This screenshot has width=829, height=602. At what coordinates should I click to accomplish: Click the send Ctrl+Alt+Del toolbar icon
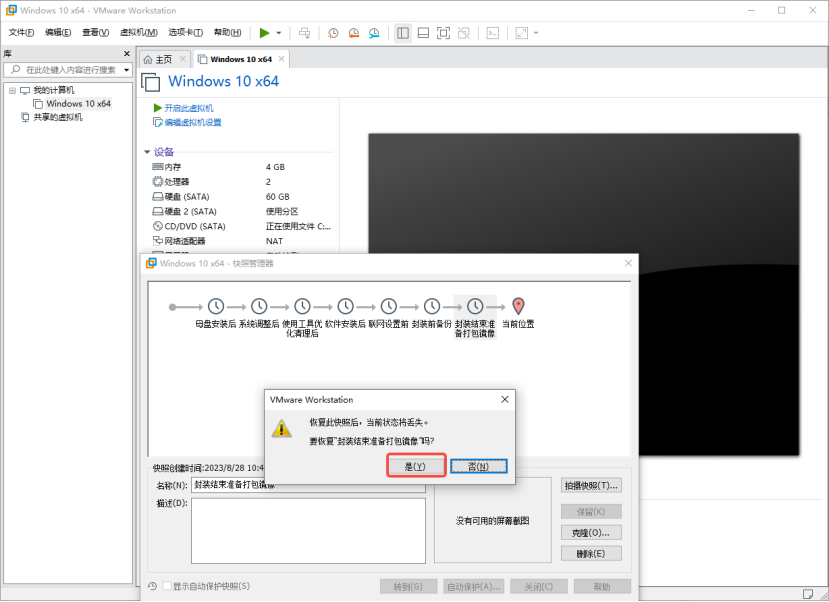[x=305, y=33]
